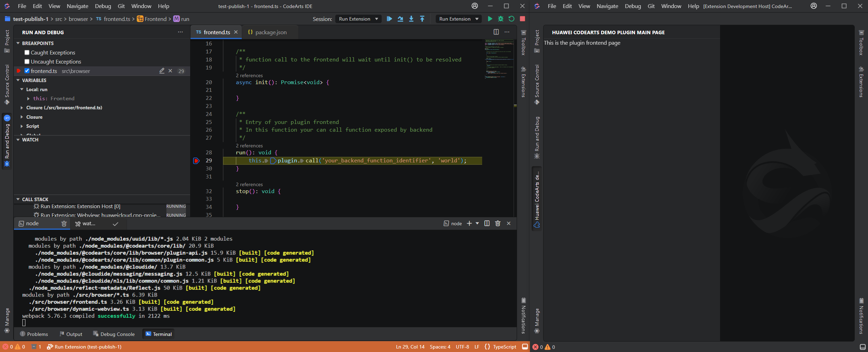Restart the debug session
The width and height of the screenshot is (868, 352).
tap(511, 19)
